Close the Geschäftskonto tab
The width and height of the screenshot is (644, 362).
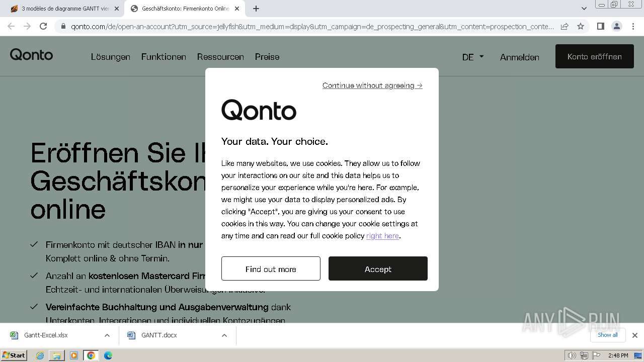[237, 9]
